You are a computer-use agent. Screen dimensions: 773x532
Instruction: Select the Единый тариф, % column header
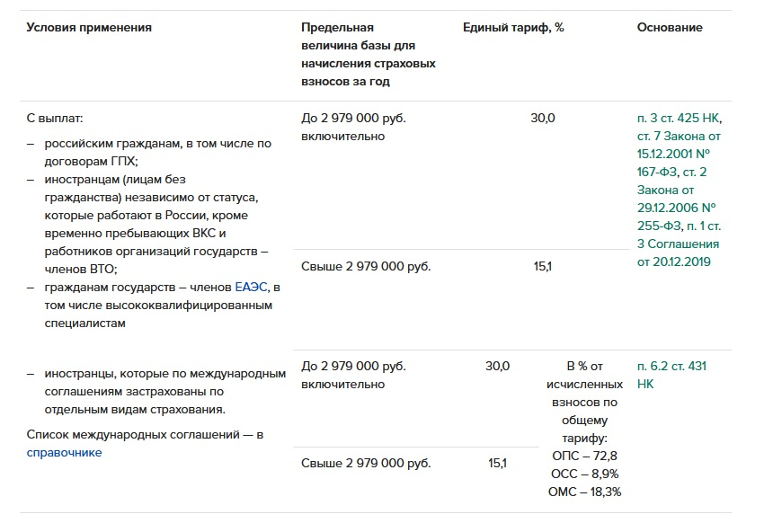point(513,28)
